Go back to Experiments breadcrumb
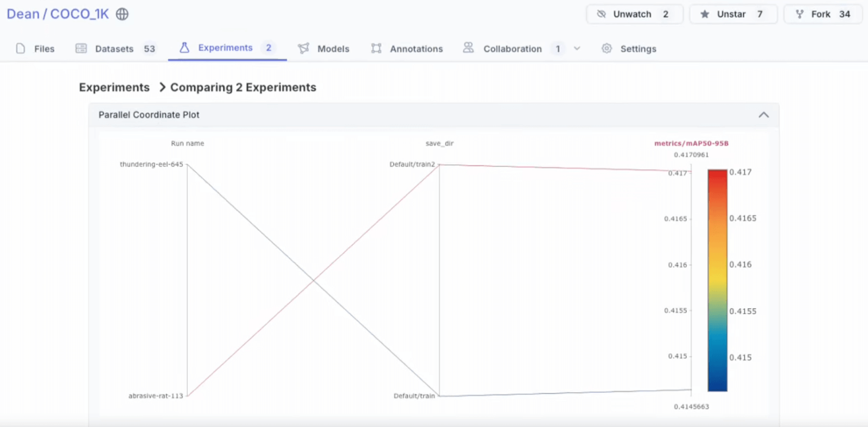This screenshot has height=427, width=868. click(114, 87)
